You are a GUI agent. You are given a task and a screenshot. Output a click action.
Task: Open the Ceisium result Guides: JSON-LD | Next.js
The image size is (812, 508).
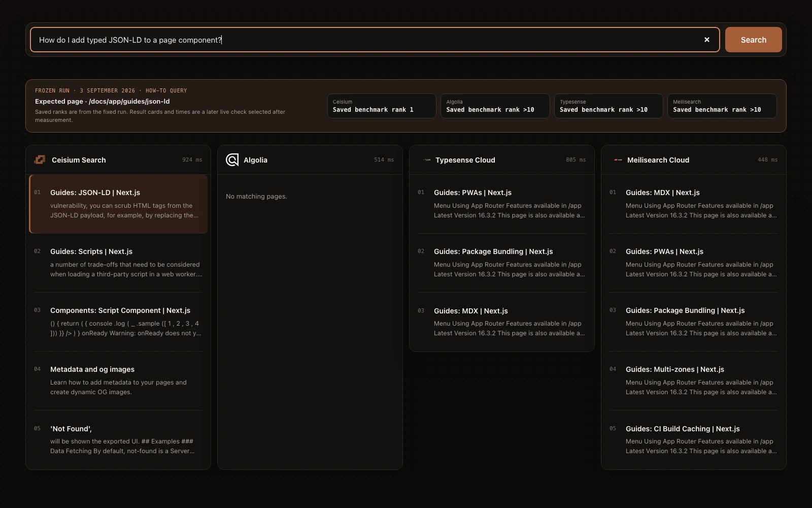pyautogui.click(x=118, y=204)
